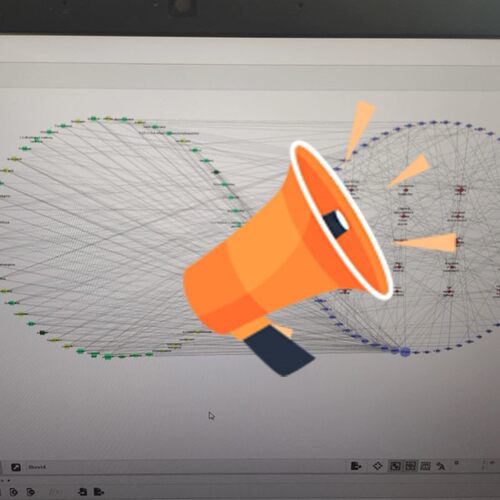Click the two small dots above table icons
Image resolution: width=500 pixels, height=500 pixels.
pyautogui.click(x=6, y=480)
